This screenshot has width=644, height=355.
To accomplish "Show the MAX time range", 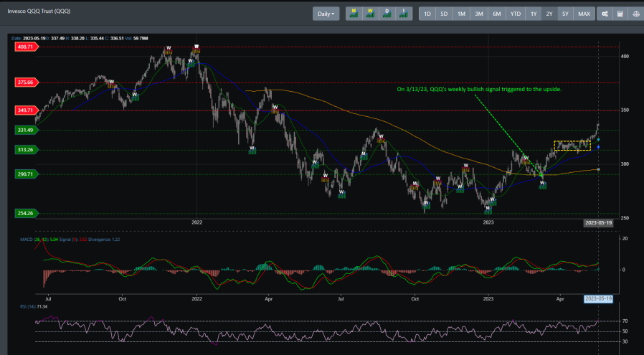I will tap(584, 14).
